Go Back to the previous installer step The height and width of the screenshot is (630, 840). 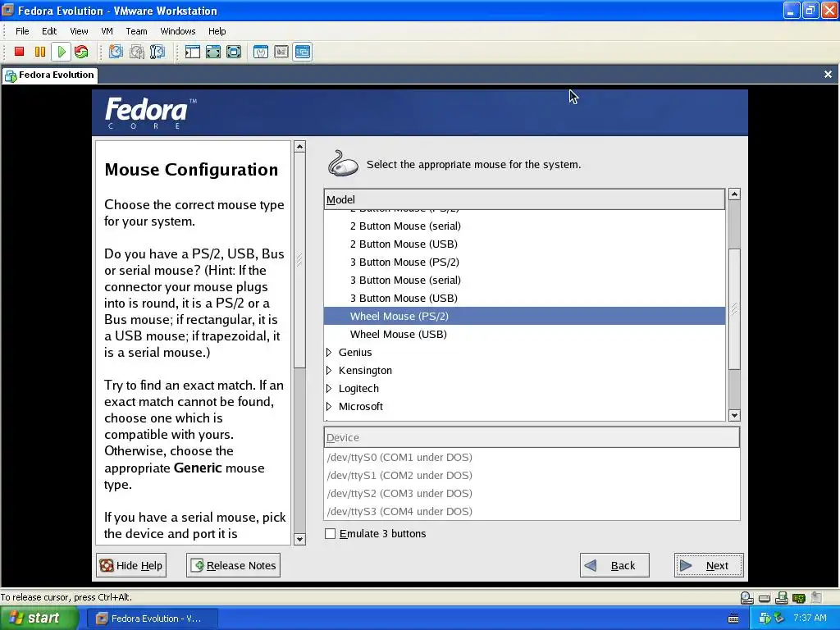614,565
